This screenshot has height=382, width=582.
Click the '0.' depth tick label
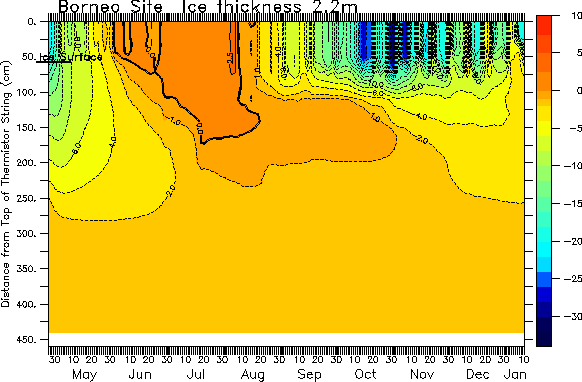click(x=32, y=22)
